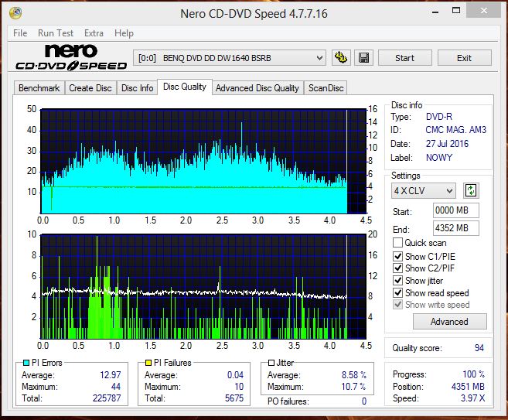Click PI Errors average 12.97 value
This screenshot has height=420, width=508.
click(110, 375)
